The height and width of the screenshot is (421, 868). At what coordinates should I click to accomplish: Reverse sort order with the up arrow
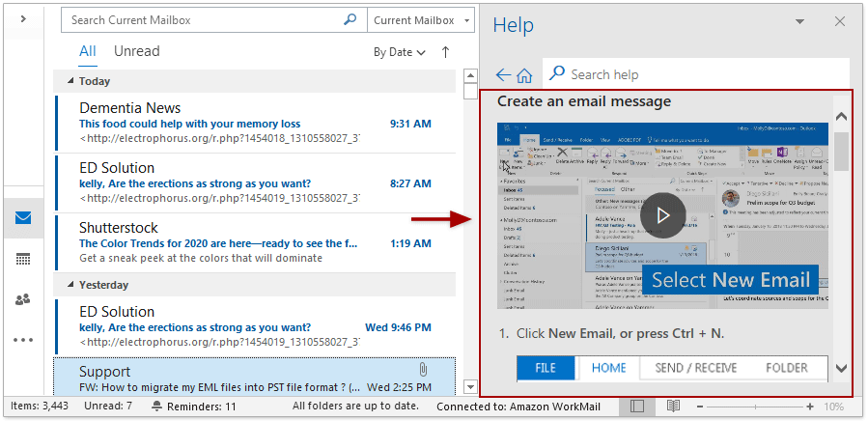pos(445,52)
